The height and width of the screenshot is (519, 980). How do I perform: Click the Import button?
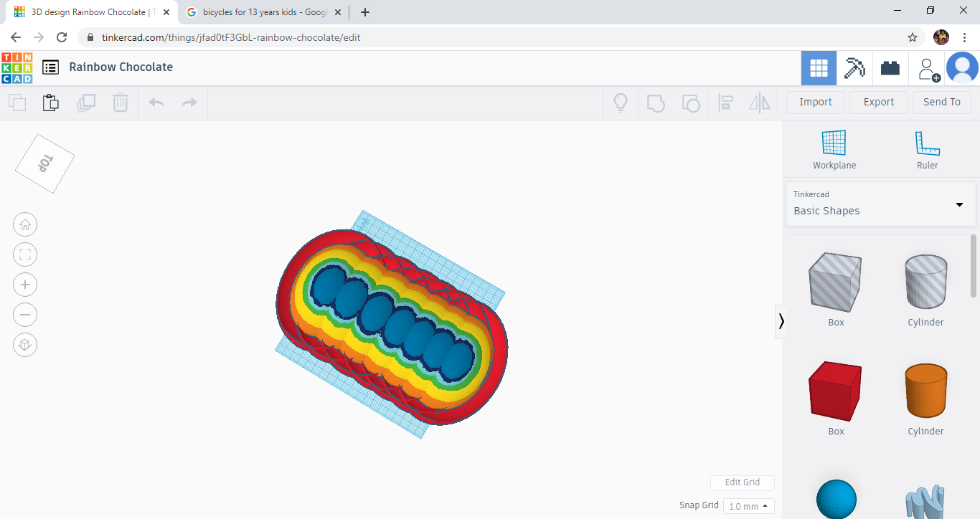click(x=816, y=102)
